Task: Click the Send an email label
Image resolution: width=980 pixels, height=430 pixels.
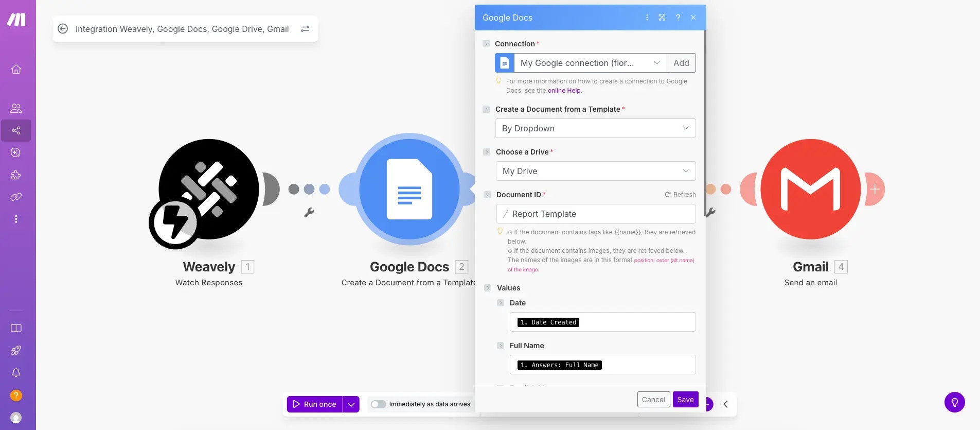Action: [x=811, y=283]
